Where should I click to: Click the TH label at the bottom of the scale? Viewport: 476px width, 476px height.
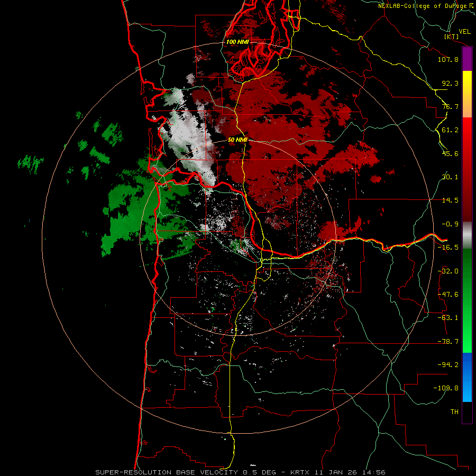click(454, 412)
